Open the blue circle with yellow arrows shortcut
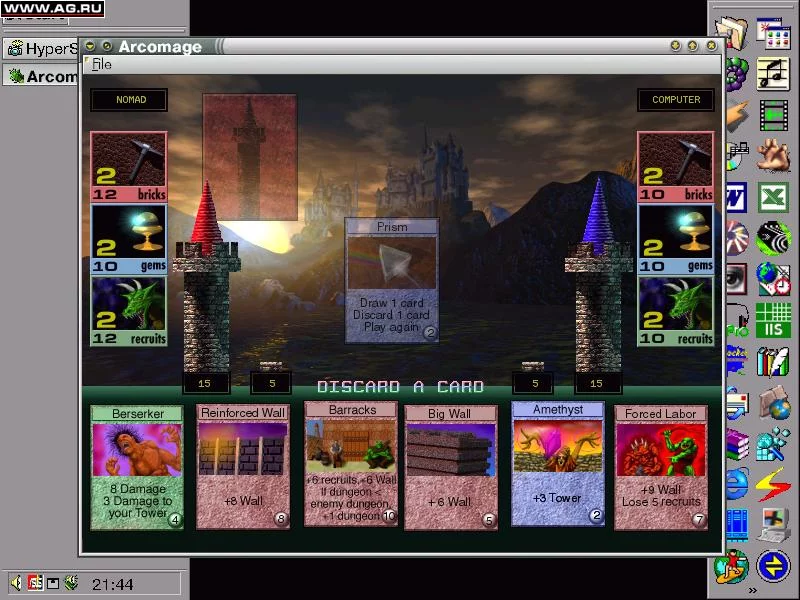The image size is (800, 600). 773,565
